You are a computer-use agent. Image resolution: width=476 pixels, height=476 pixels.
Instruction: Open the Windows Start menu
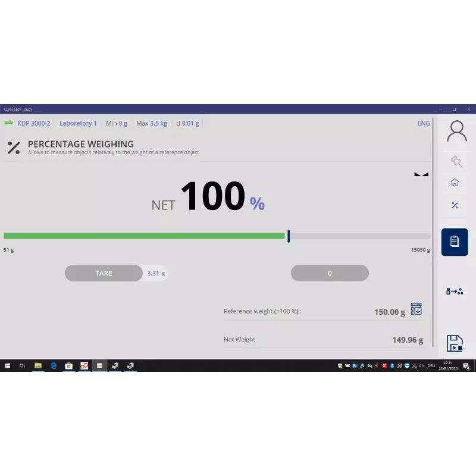[x=8, y=365]
